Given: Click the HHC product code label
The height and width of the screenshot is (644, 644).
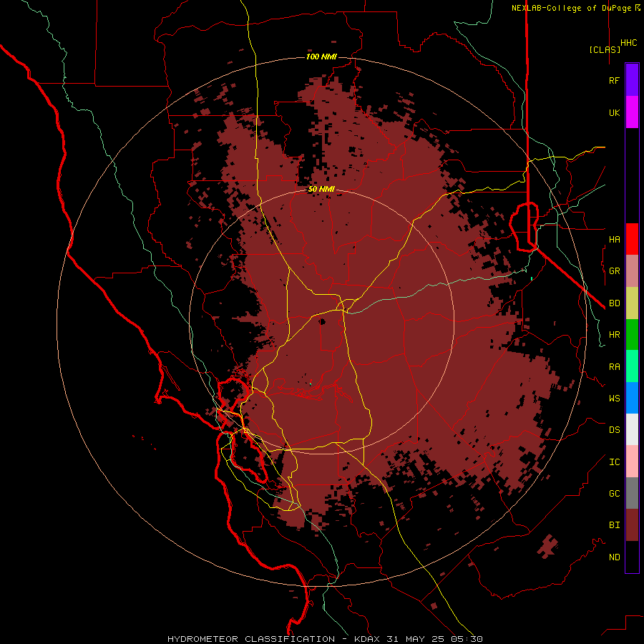Looking at the screenshot, I should click(x=628, y=43).
